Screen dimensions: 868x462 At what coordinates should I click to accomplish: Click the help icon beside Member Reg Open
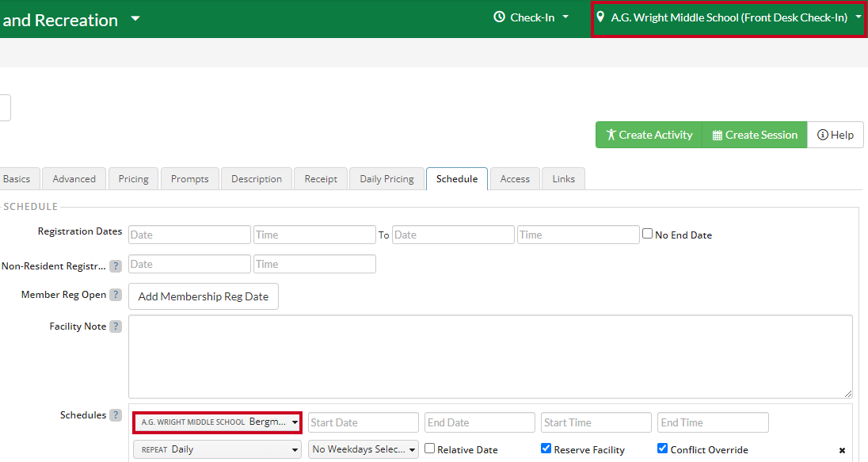coord(115,295)
